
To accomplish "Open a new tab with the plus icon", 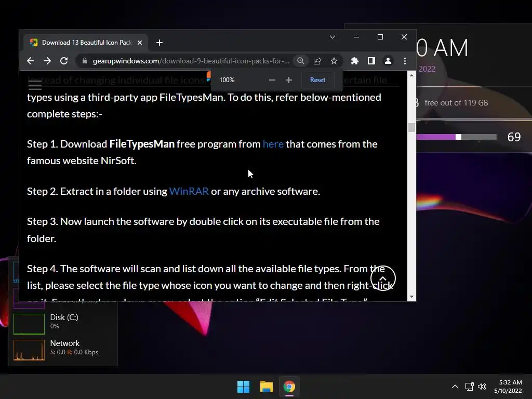I will (159, 43).
